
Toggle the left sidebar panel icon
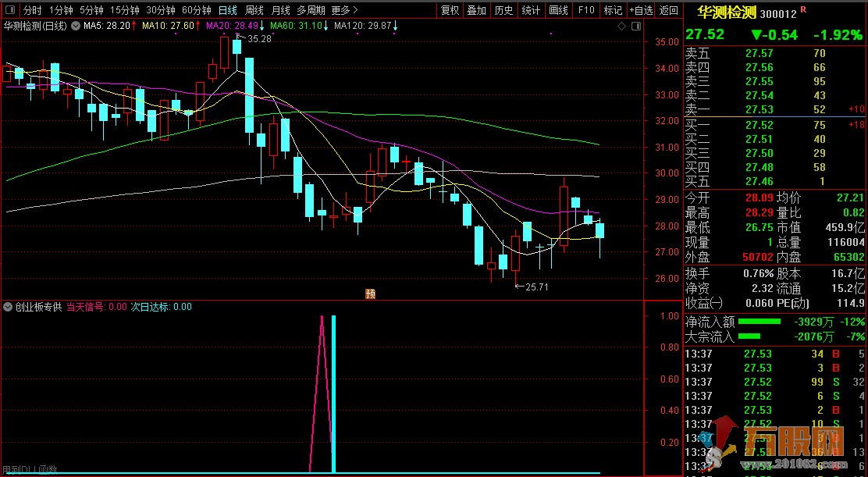click(x=11, y=10)
